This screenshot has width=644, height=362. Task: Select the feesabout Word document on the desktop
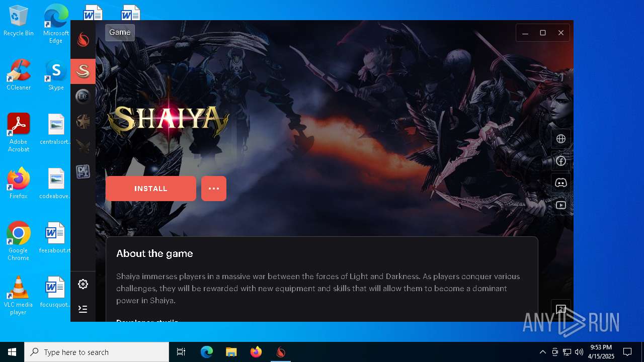[x=55, y=238]
